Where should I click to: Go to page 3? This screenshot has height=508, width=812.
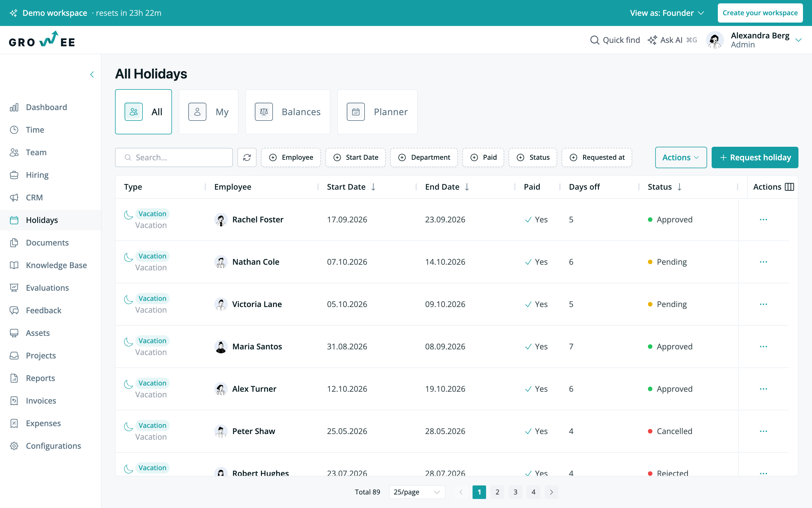coord(515,492)
